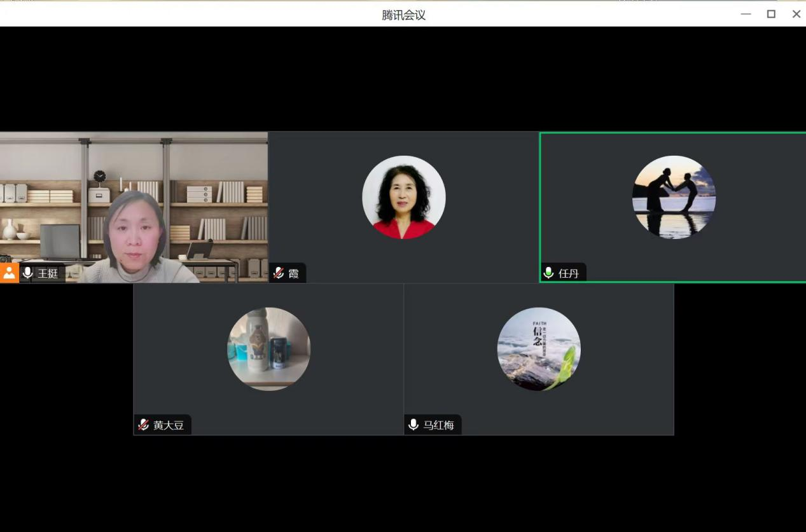Maximize the Tencent Meeting window

(x=771, y=14)
